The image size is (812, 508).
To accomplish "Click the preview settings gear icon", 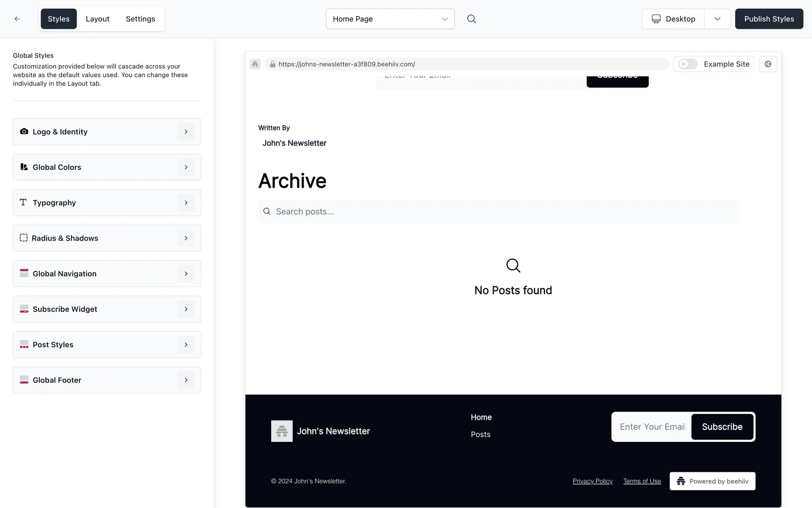I will tap(768, 64).
